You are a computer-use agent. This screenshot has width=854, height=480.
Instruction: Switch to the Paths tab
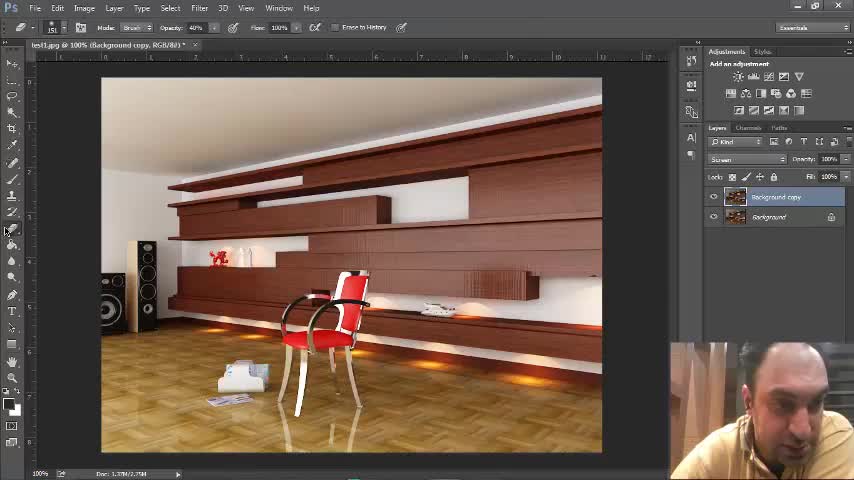coord(779,128)
